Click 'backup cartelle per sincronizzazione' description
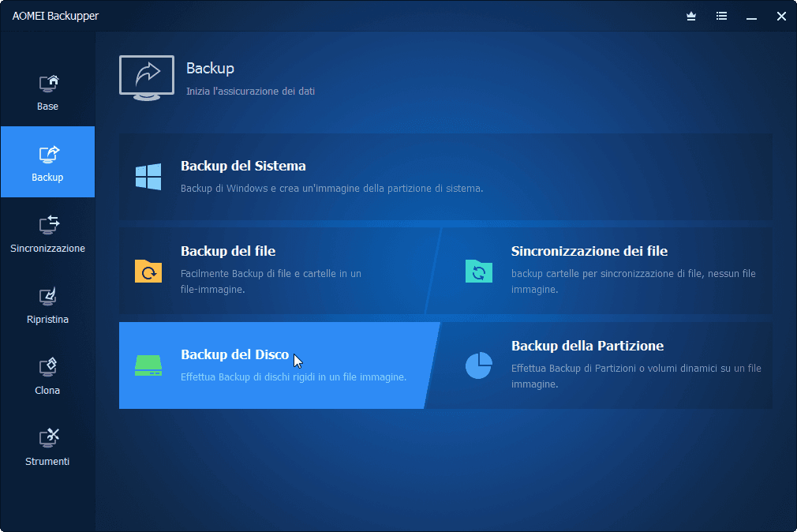Screen dimensions: 797x532 634,281
